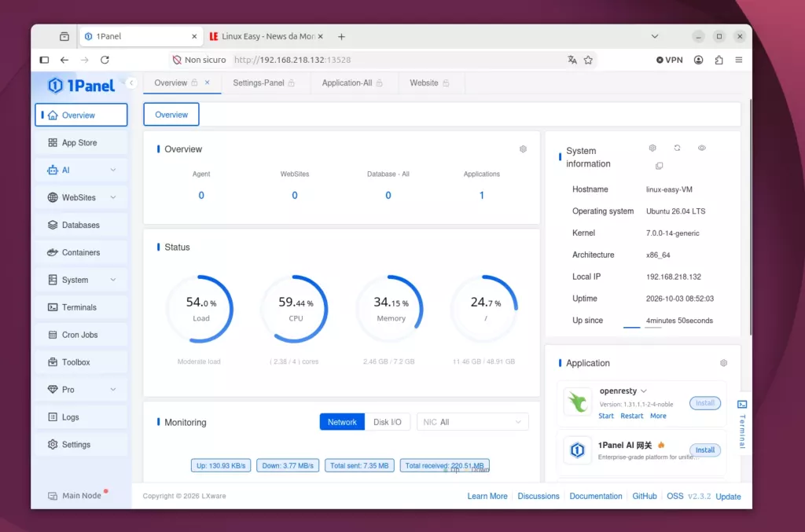The width and height of the screenshot is (805, 532).
Task: Restart the openresty application
Action: click(x=631, y=416)
